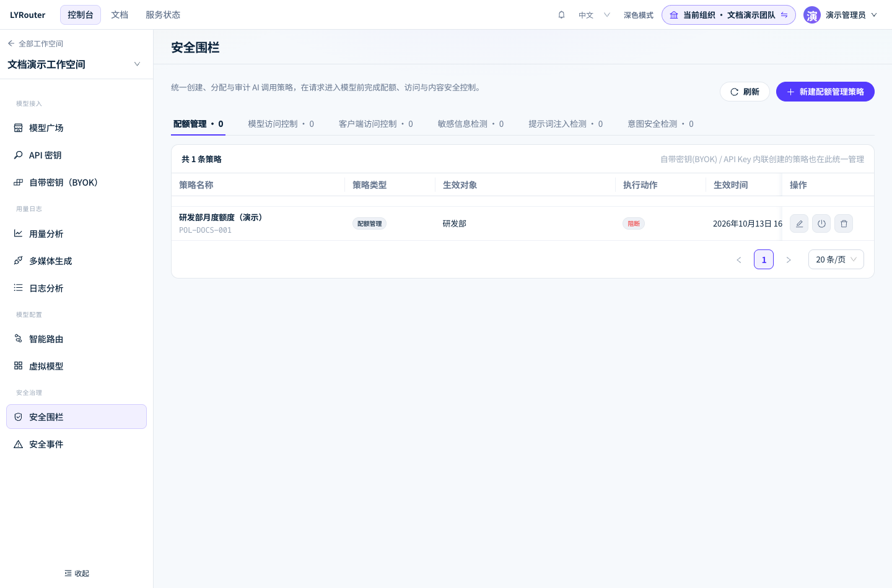Switch to the 模型访问控制 tab

tap(281, 124)
